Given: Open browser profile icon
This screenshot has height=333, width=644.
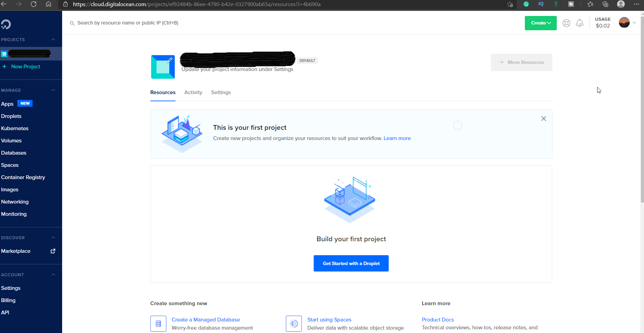Looking at the screenshot, I should pyautogui.click(x=621, y=4).
